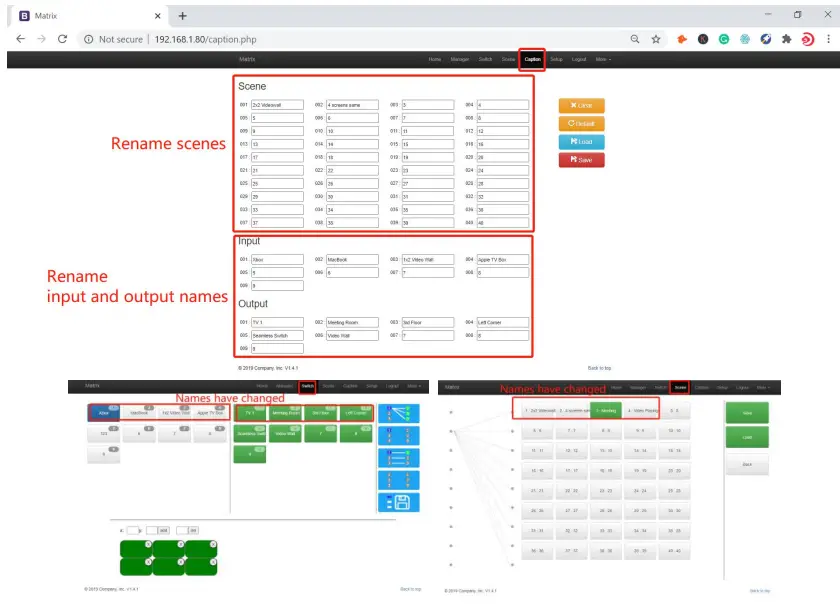Viewport: 840px width, 610px height.
Task: Click green Load button in Scene screenshot
Action: pos(747,437)
